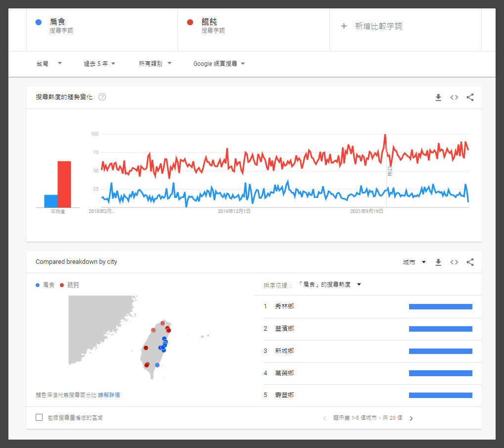
Task: Download the trend chart data as CSV
Action: coord(438,98)
